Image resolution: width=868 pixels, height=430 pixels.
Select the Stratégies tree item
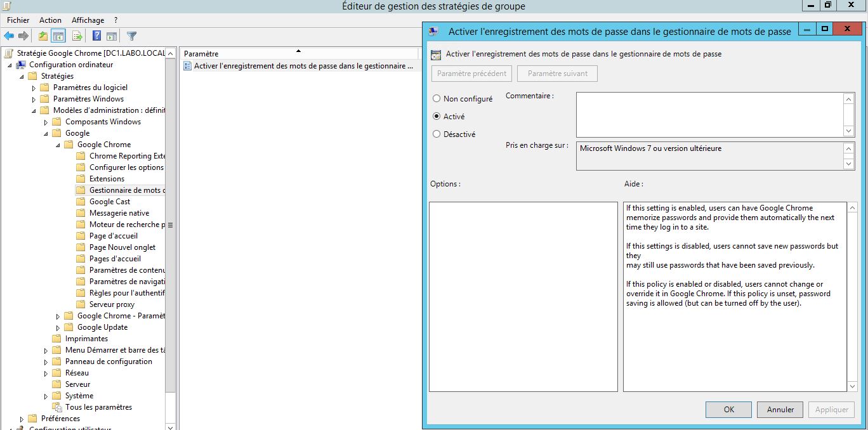(57, 76)
